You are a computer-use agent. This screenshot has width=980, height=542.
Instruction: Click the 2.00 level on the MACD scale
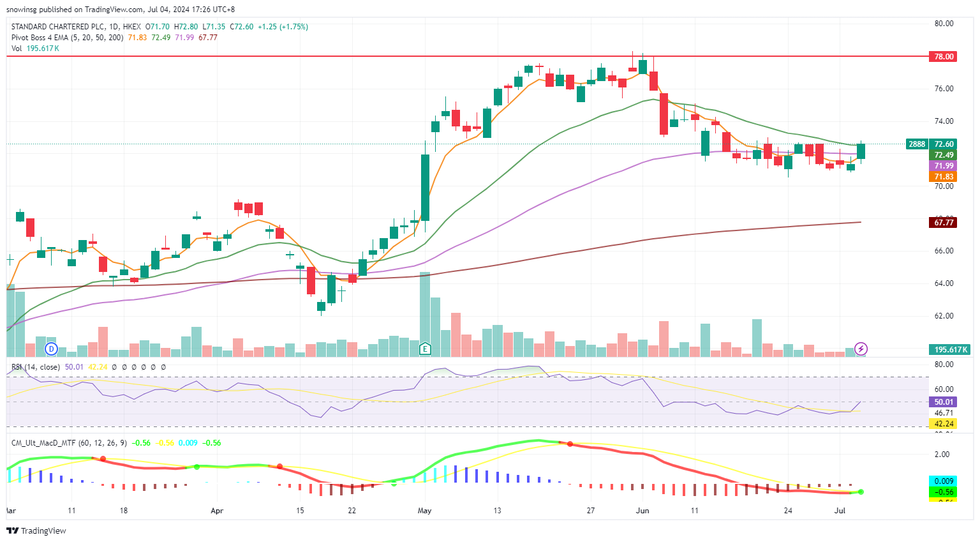(942, 455)
